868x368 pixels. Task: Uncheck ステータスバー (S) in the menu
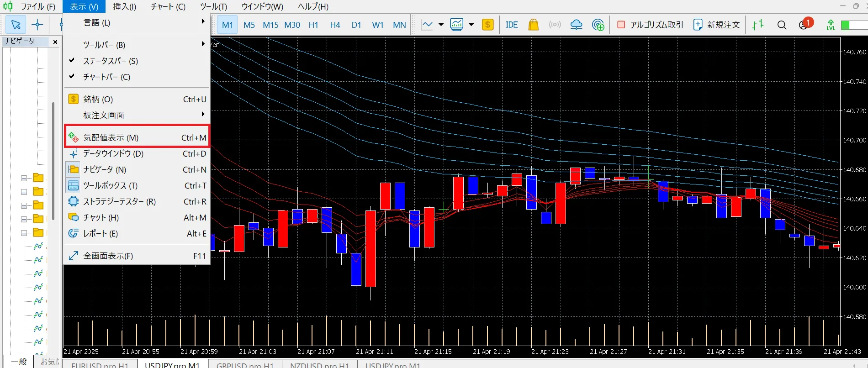137,61
